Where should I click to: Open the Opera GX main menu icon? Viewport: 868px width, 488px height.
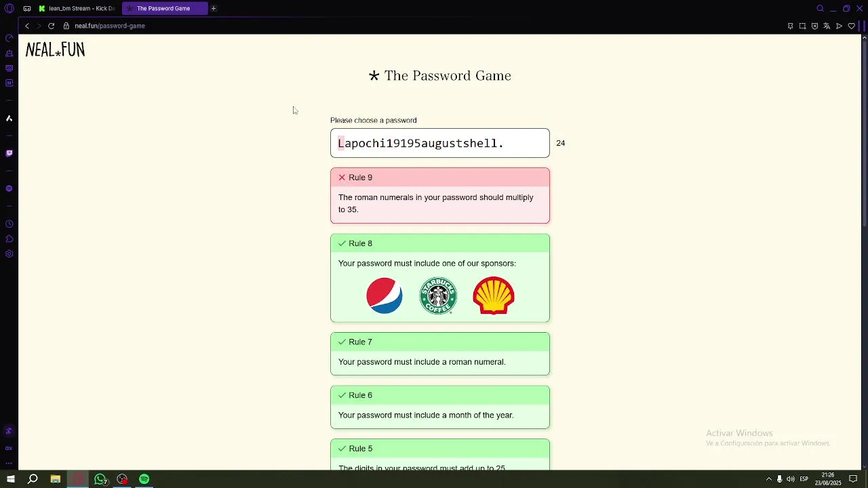[x=9, y=9]
